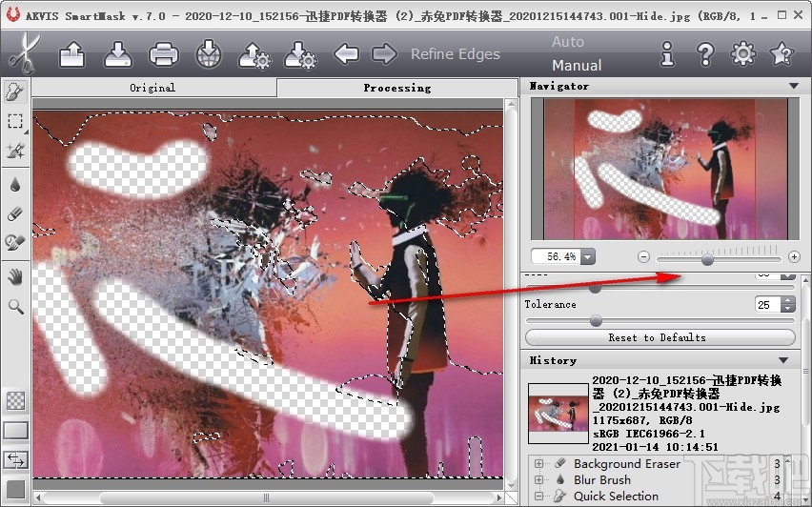Switch to the Processing tab

pyautogui.click(x=397, y=88)
